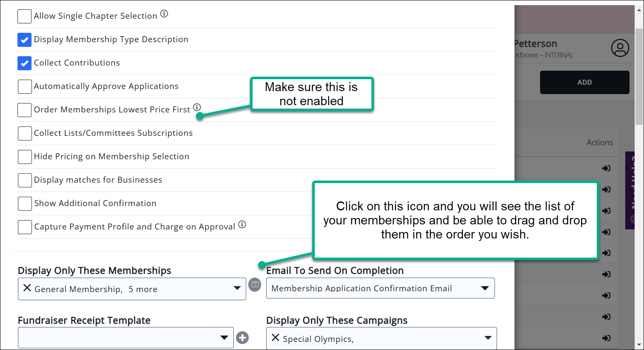Enable the Allow Single Chapter Selection checkbox
Viewport: 644px width, 350px height.
tap(25, 16)
